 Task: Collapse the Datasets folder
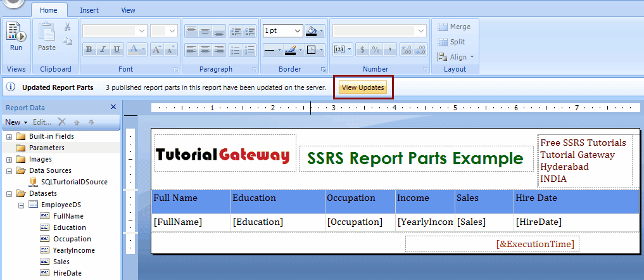point(9,193)
